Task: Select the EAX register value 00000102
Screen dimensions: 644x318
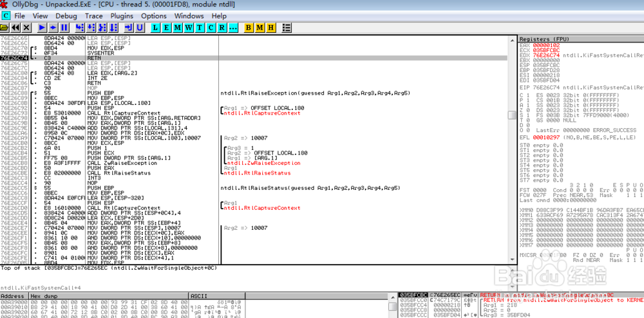Action: coord(546,45)
